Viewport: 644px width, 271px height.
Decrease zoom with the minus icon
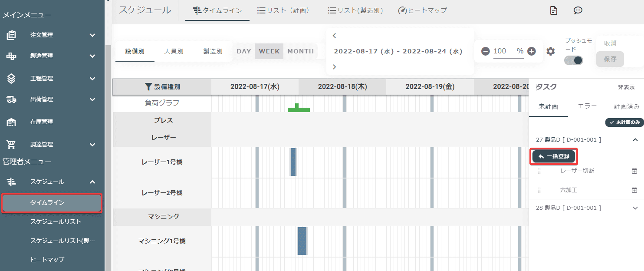(486, 51)
